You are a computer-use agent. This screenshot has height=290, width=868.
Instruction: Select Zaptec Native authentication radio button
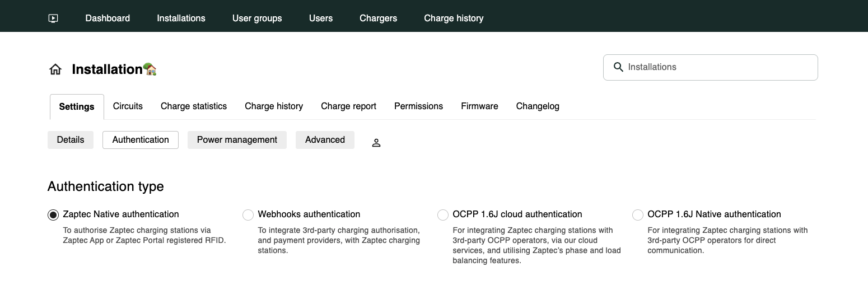[53, 215]
